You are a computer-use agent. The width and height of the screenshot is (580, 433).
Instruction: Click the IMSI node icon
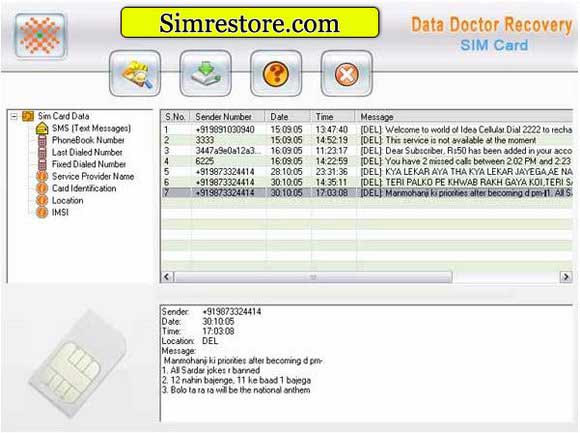pos(42,212)
